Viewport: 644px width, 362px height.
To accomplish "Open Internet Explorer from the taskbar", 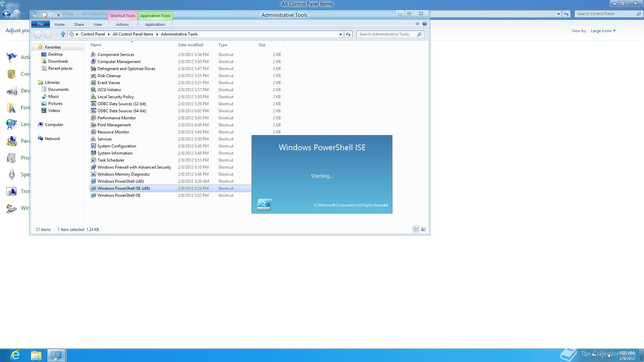I will pyautogui.click(x=15, y=355).
